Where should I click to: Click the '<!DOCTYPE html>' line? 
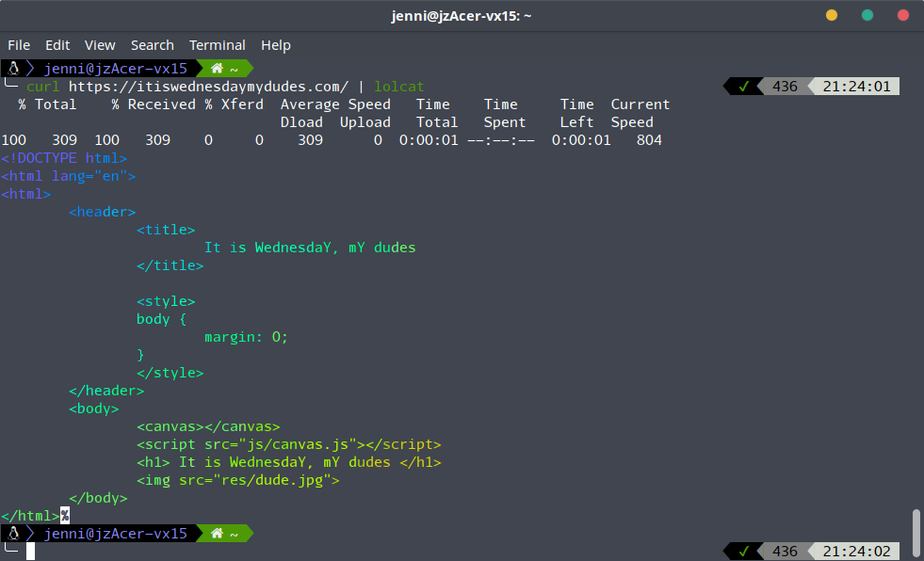(64, 158)
